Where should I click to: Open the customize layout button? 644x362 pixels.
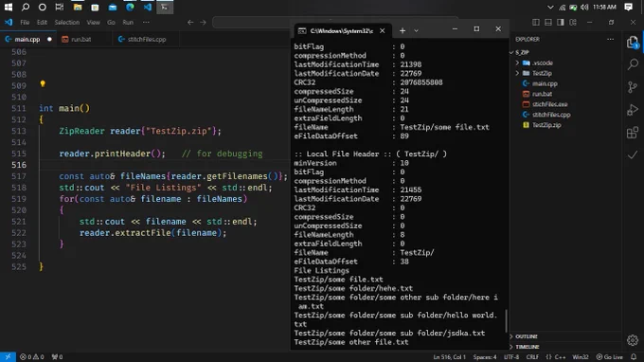[573, 22]
